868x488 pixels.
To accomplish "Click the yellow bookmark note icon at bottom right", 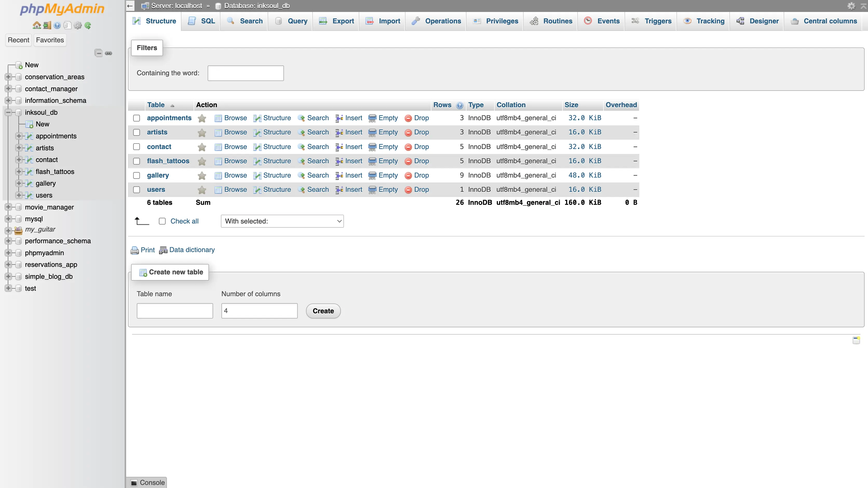I will pos(856,340).
